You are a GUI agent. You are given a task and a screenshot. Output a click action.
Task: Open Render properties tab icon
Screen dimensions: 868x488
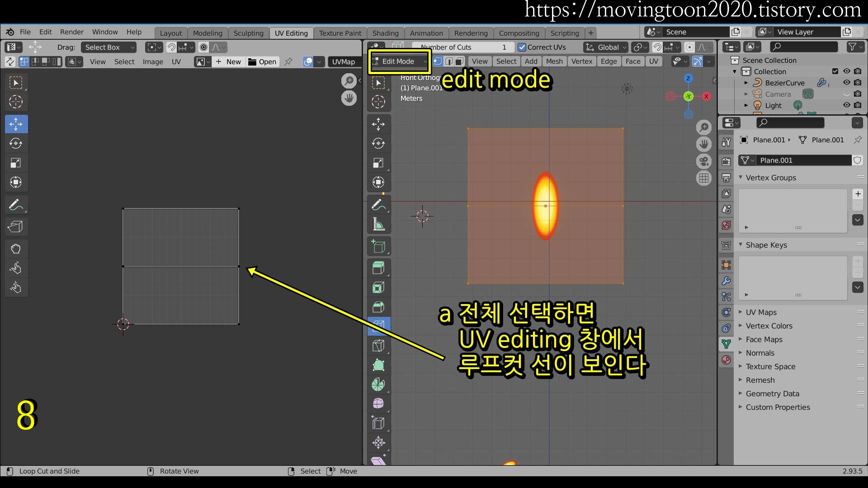pyautogui.click(x=726, y=162)
